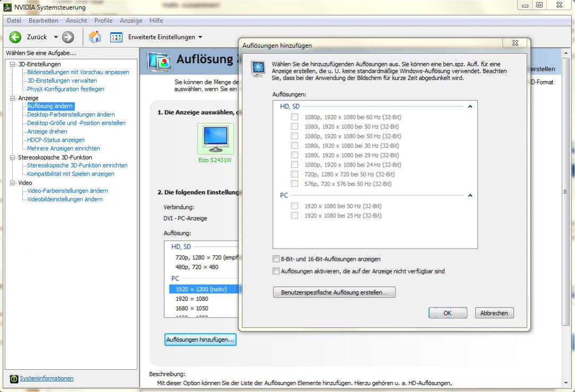The height and width of the screenshot is (392, 575).
Task: Open Bildeinstellungen mit Vorschau anpassen
Action: [78, 72]
